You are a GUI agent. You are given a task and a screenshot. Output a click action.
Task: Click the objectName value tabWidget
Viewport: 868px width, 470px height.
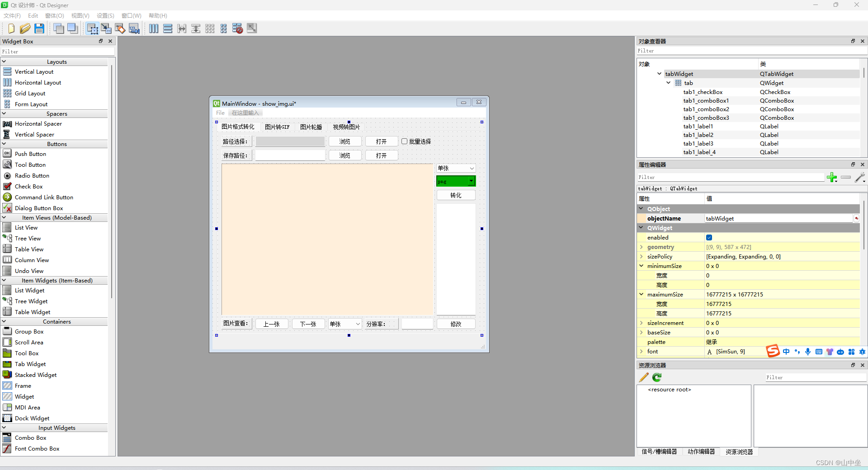pos(778,219)
